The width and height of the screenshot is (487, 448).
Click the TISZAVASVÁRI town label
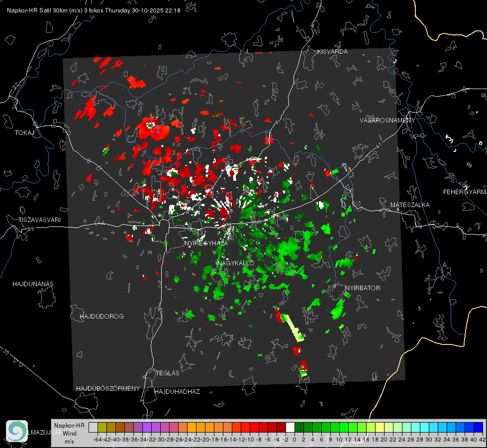pyautogui.click(x=40, y=220)
